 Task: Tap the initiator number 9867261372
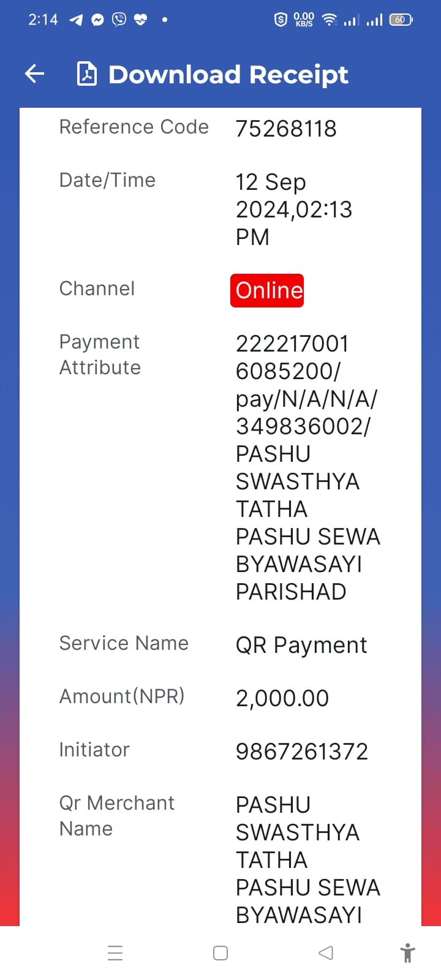302,752
